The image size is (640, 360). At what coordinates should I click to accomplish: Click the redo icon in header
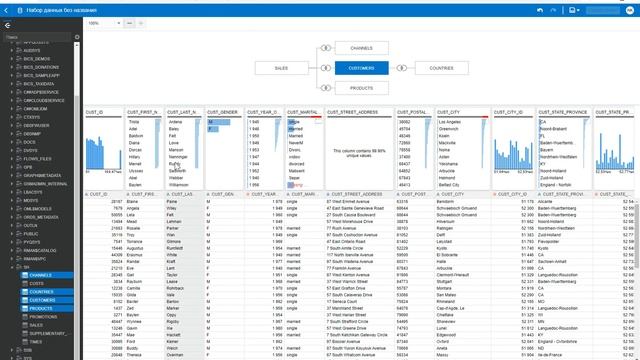coord(553,10)
